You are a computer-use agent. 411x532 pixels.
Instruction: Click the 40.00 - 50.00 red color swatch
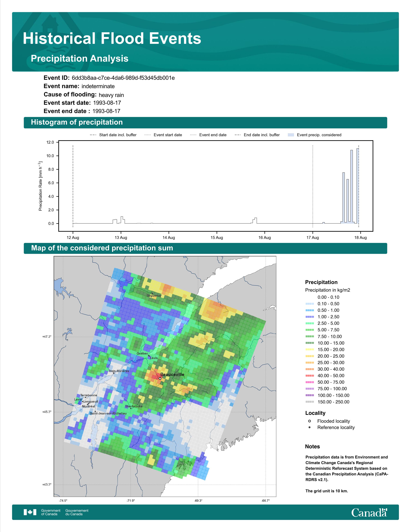310,376
